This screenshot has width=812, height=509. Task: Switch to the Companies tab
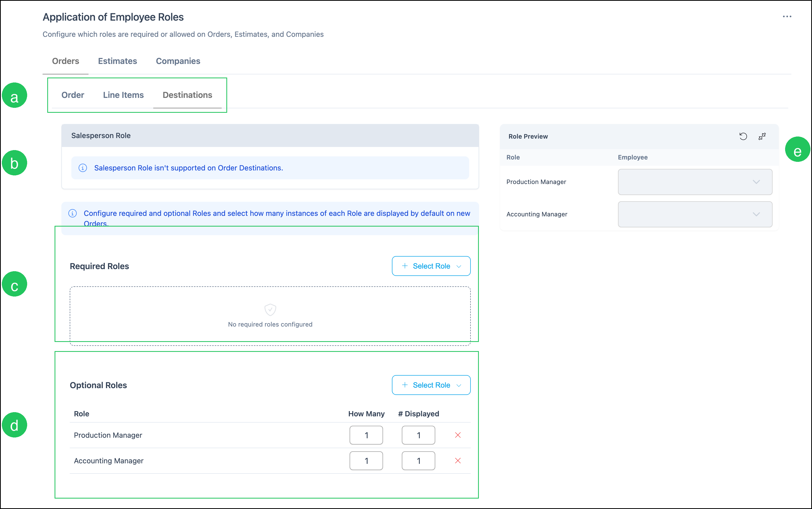click(178, 61)
